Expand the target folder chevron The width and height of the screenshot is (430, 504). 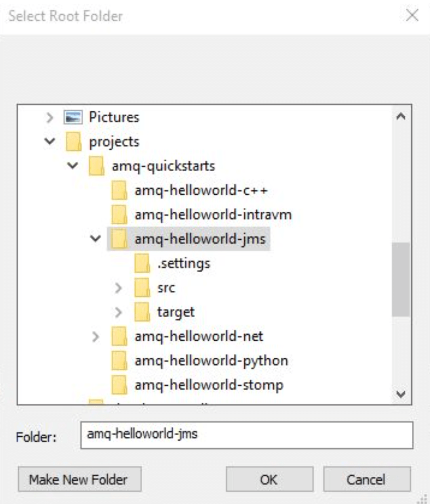(x=118, y=312)
